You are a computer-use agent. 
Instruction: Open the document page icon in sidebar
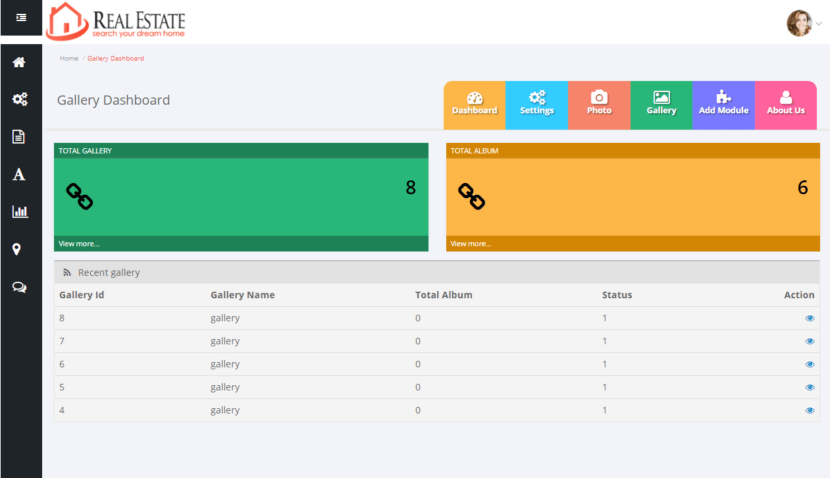[19, 137]
